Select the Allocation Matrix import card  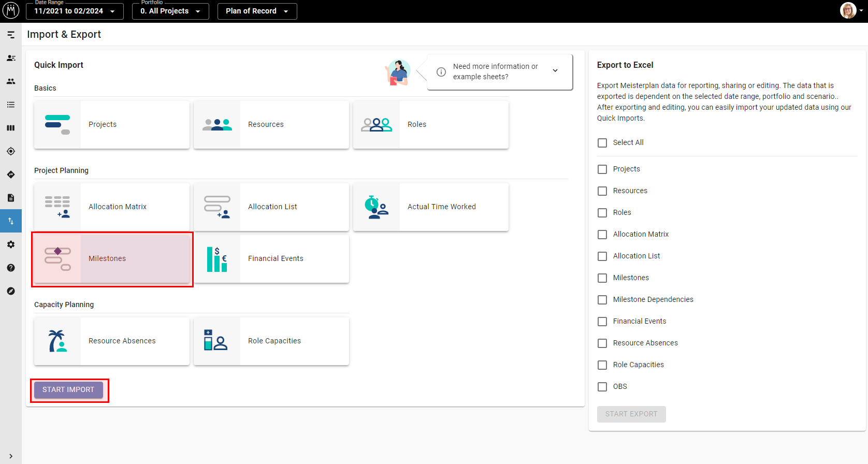point(112,207)
